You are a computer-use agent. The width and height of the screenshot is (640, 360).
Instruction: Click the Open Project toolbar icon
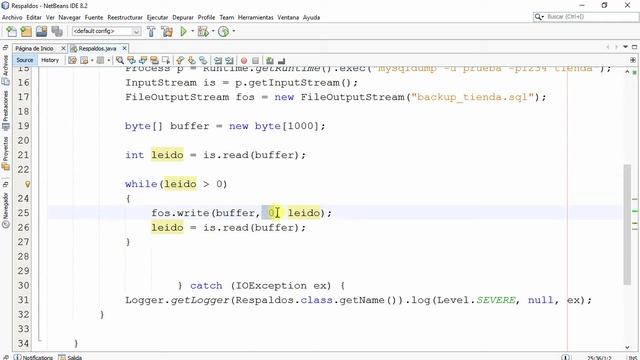(41, 31)
